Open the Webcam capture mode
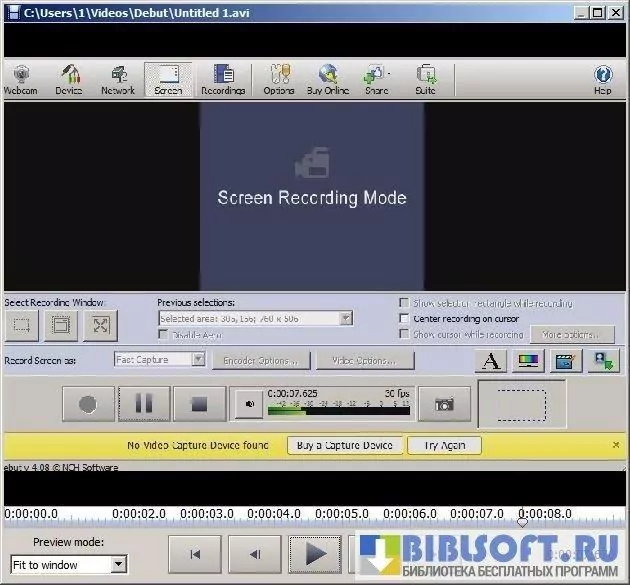The width and height of the screenshot is (630, 585). pyautogui.click(x=20, y=79)
